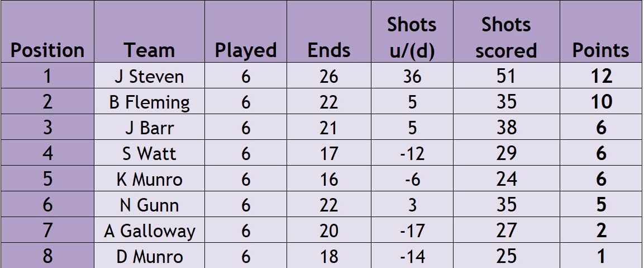Screen dimensions: 644x268
Task: Select the -17 shots difference cell
Action: pyautogui.click(x=412, y=230)
